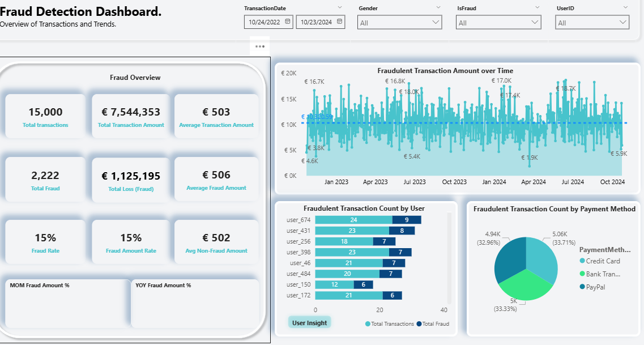Viewport: 644px width, 345px height.
Task: Open the end date calendar picker icon
Action: click(x=340, y=22)
